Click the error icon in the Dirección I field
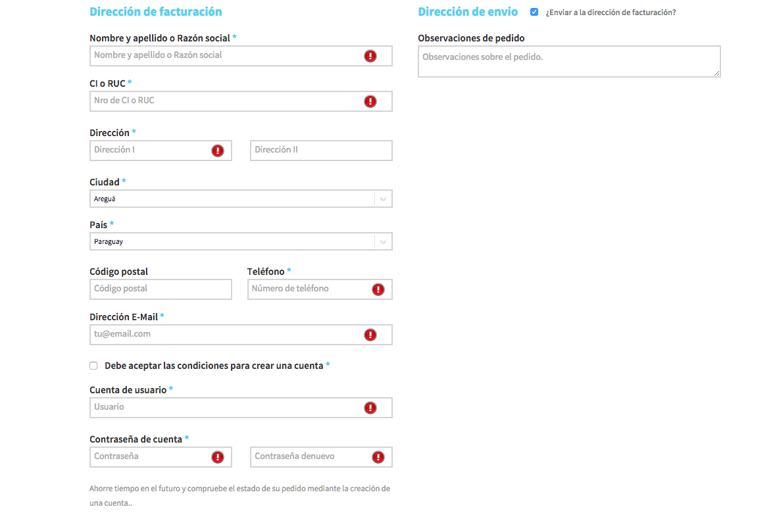 click(218, 151)
